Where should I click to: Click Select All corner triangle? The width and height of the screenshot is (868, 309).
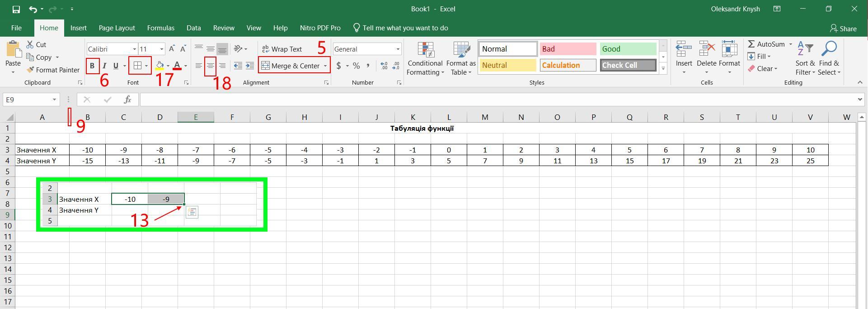pyautogui.click(x=9, y=117)
